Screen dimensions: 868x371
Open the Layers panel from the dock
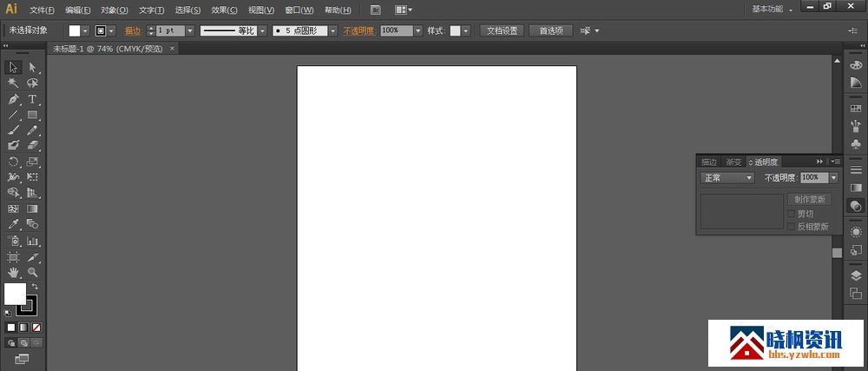point(856,276)
